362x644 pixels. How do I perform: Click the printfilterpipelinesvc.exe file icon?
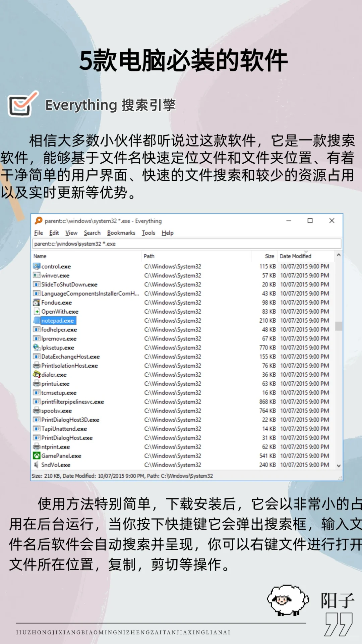click(37, 402)
